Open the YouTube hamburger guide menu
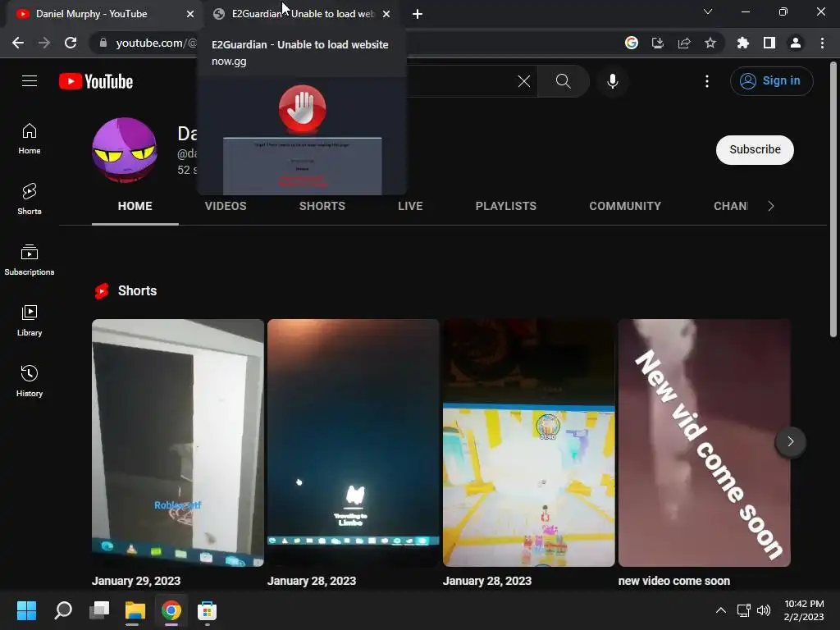The image size is (840, 630). [30, 81]
